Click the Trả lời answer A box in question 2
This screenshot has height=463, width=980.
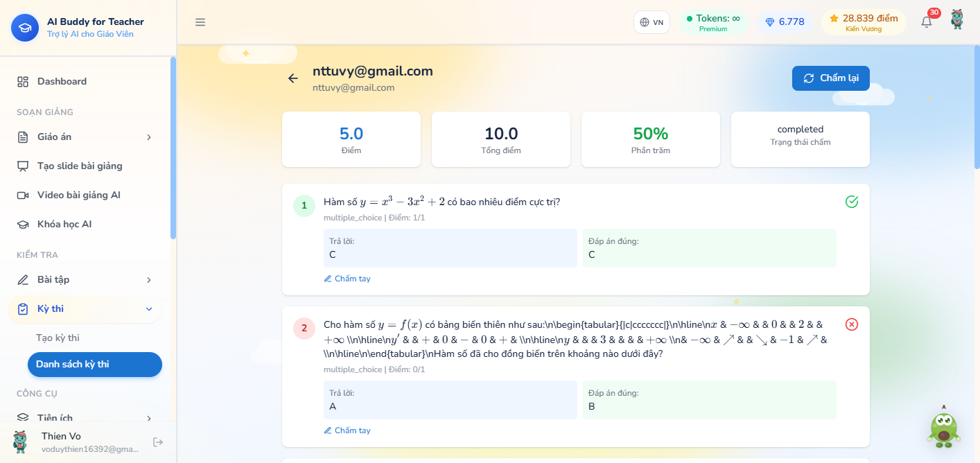450,400
